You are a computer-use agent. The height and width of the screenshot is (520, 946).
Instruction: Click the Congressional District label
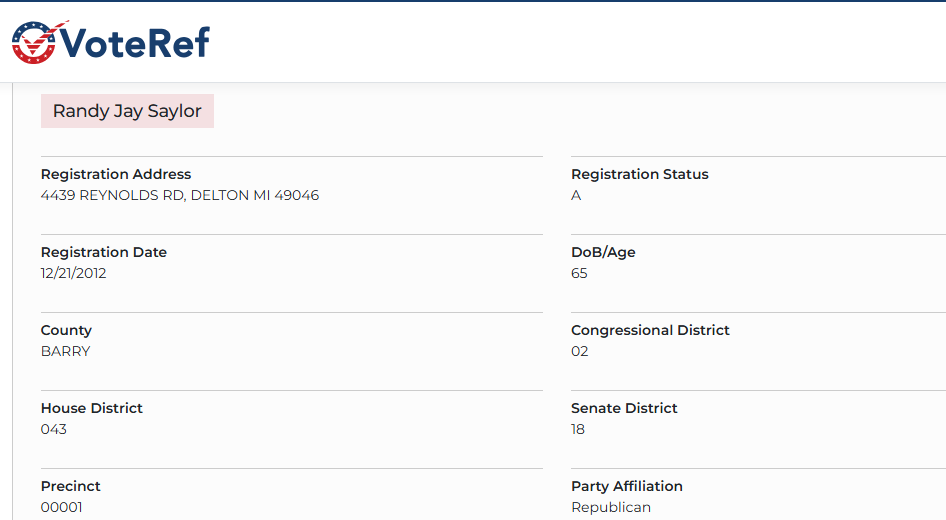[x=650, y=330]
